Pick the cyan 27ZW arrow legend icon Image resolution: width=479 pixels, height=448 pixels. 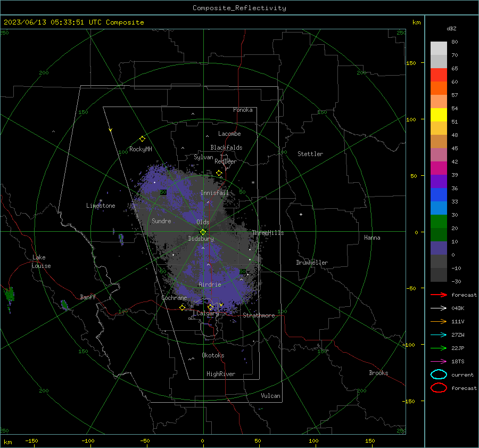click(x=439, y=335)
